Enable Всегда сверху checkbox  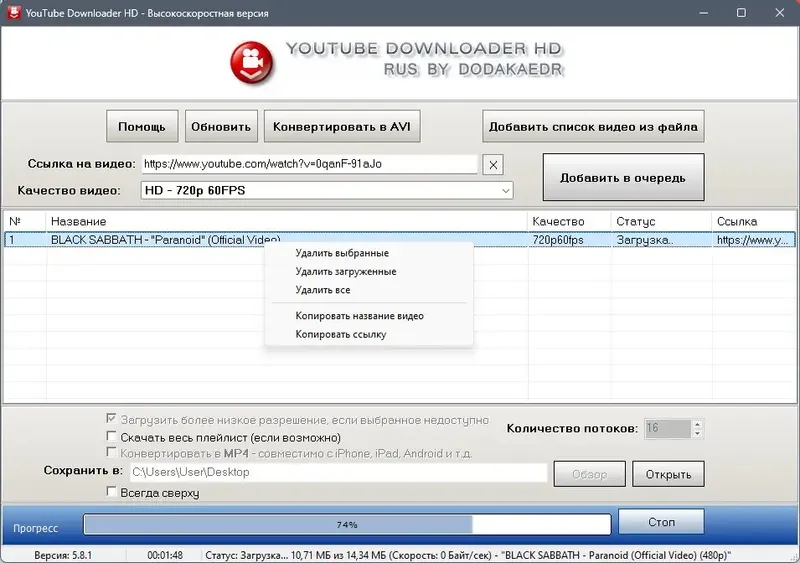[111, 492]
